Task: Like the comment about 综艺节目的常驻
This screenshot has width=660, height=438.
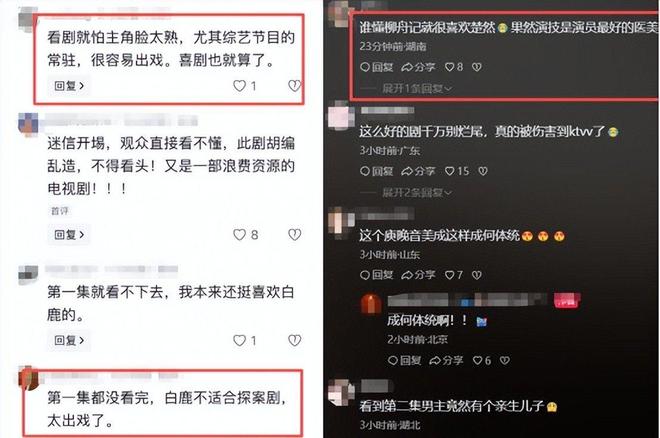Action: pyautogui.click(x=245, y=86)
